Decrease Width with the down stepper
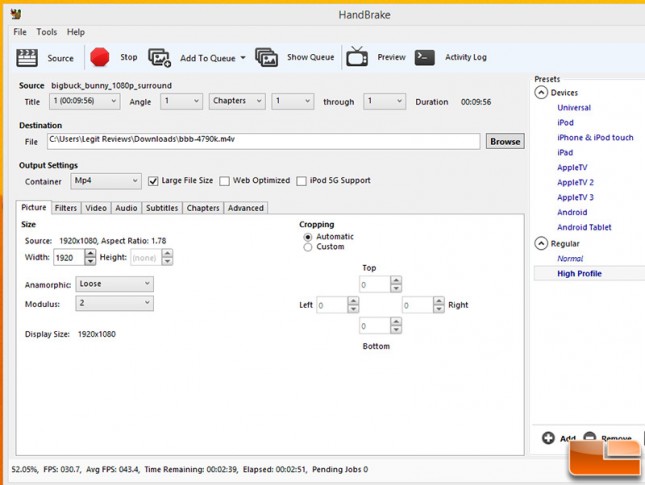Screen dimensions: 645x485 coord(90,262)
